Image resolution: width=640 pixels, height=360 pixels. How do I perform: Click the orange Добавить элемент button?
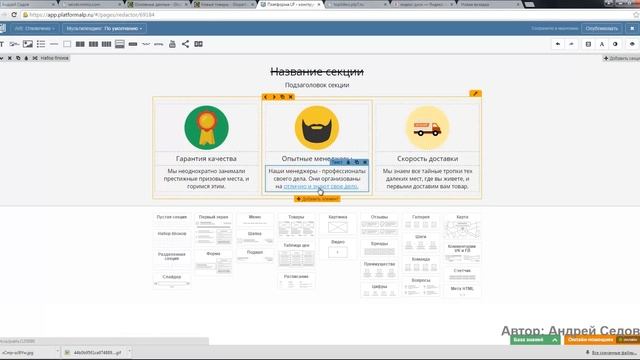coord(317,199)
